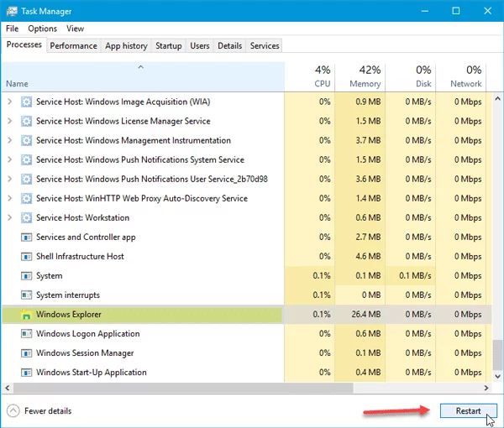
Task: Click the Services and Controller app icon
Action: point(26,237)
